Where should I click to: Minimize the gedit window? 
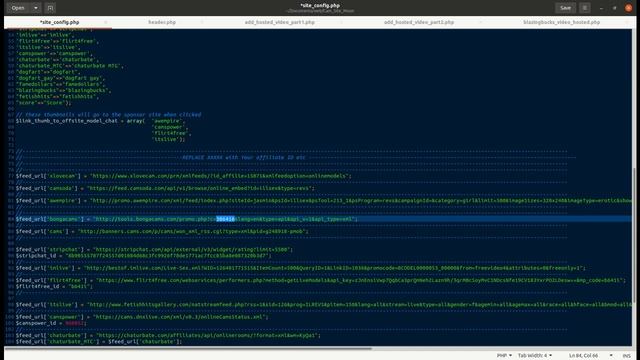point(601,8)
